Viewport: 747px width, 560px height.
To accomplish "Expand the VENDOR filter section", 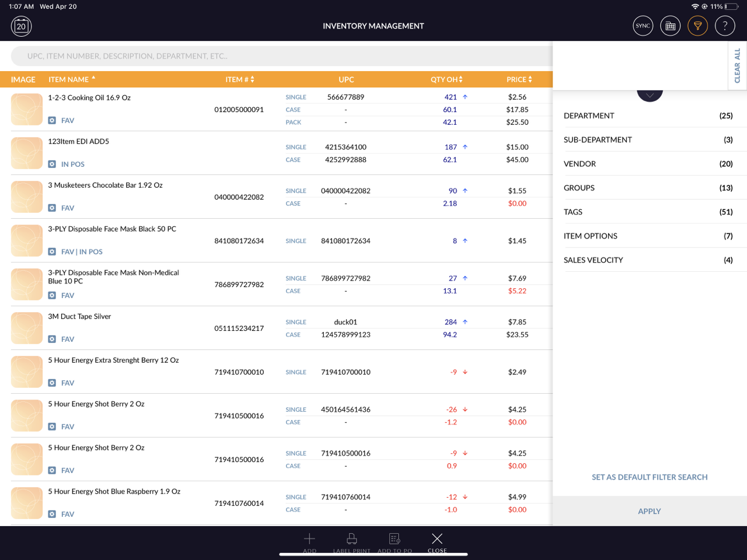I will (x=648, y=164).
